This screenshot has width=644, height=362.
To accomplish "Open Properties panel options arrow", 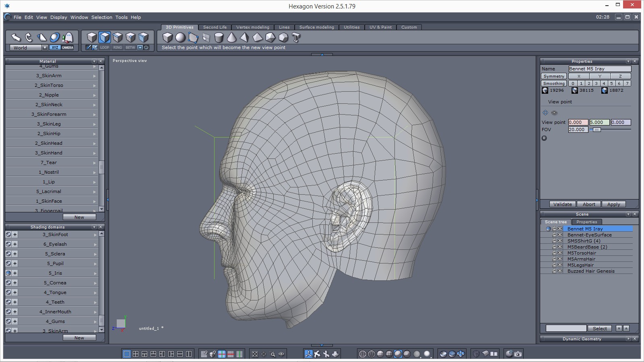I will click(x=628, y=61).
